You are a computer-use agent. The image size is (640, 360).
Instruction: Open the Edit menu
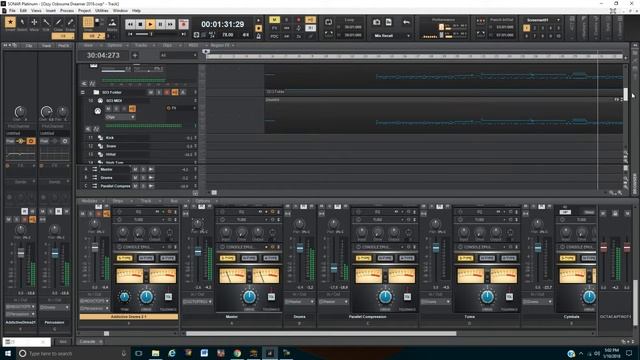23,11
